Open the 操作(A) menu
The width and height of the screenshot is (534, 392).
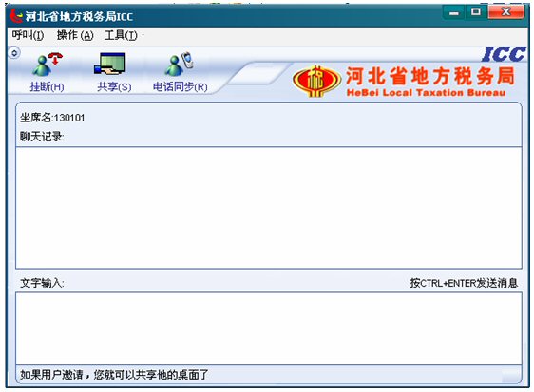[75, 35]
